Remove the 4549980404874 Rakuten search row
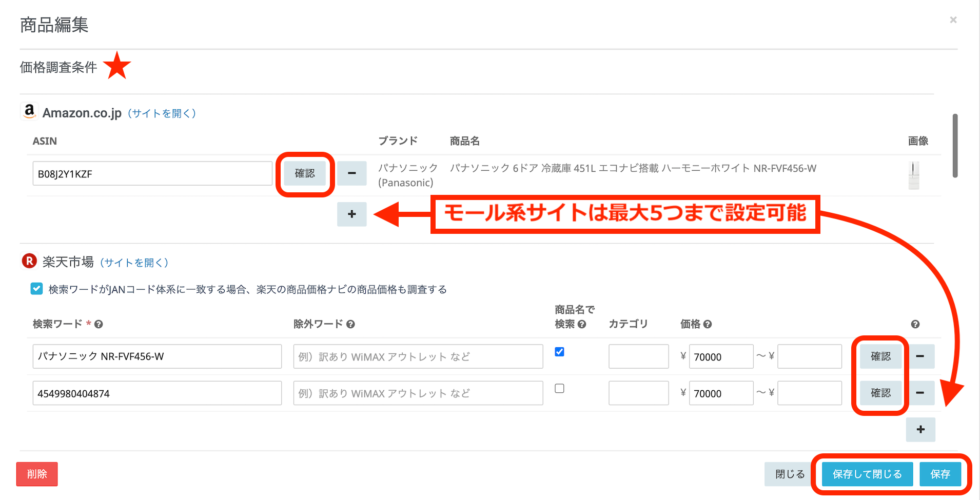The height and width of the screenshot is (500, 980). [x=920, y=393]
